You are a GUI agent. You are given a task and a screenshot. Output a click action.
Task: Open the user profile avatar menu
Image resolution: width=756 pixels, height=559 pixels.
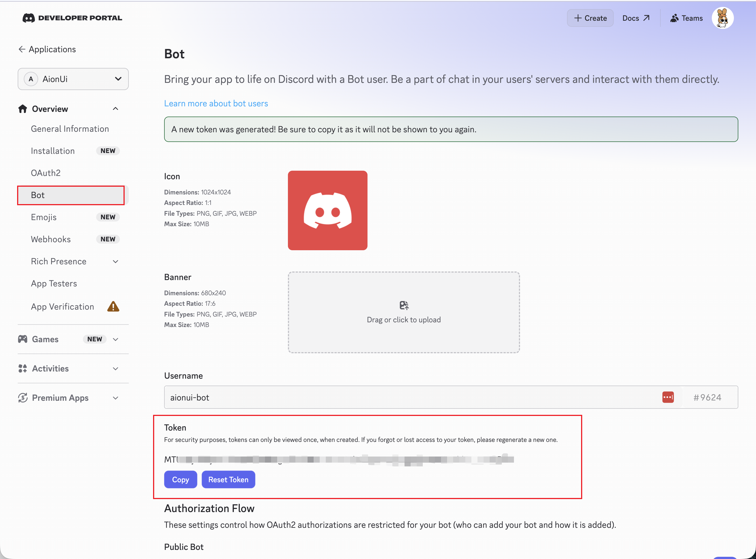pyautogui.click(x=723, y=18)
